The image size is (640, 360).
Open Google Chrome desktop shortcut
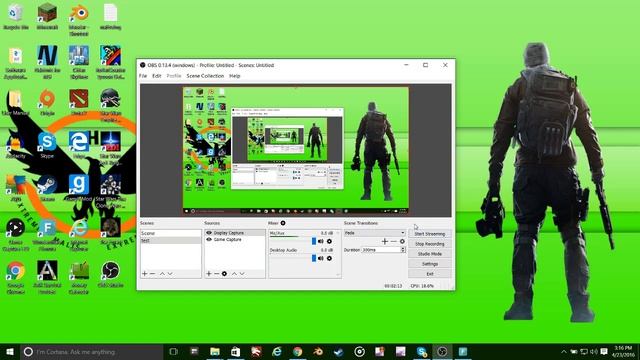point(16,277)
